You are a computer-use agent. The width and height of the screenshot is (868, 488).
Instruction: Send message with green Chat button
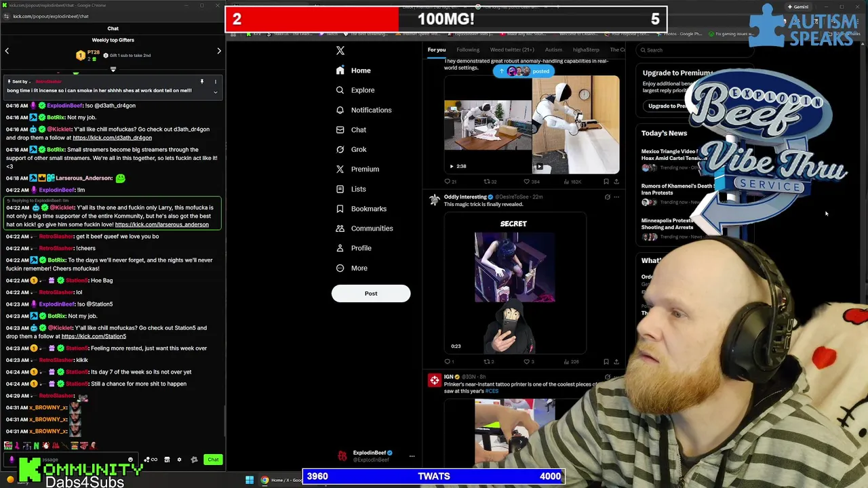213,460
